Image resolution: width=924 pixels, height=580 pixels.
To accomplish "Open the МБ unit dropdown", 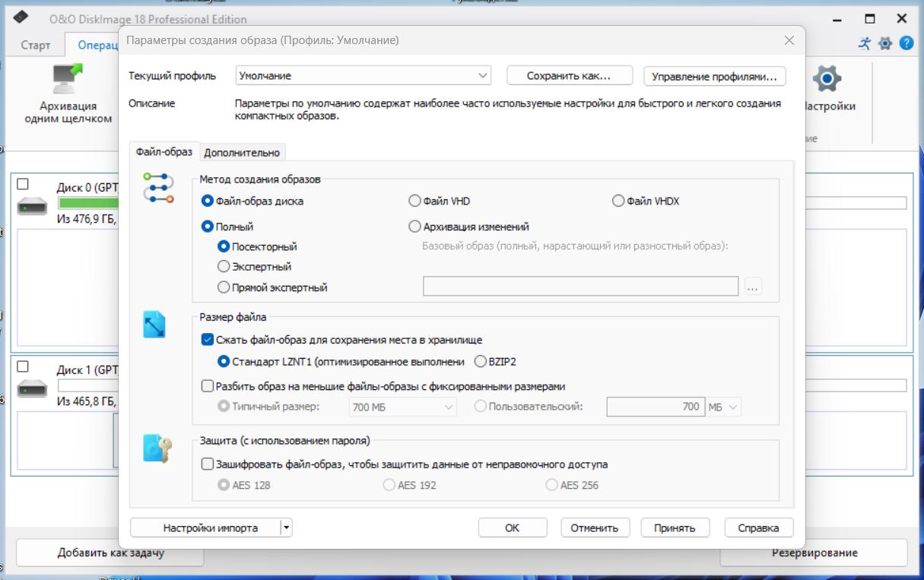I will coord(723,407).
